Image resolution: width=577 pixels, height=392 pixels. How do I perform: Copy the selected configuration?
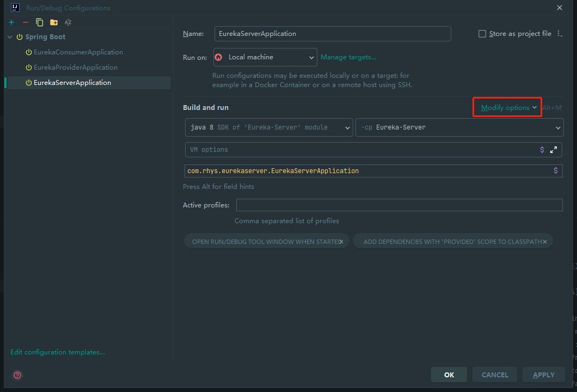(x=39, y=22)
